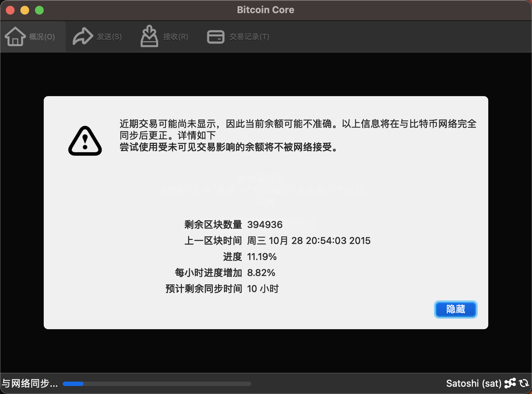Click the remaining blocks value 394936
The image size is (532, 394).
[x=265, y=225]
